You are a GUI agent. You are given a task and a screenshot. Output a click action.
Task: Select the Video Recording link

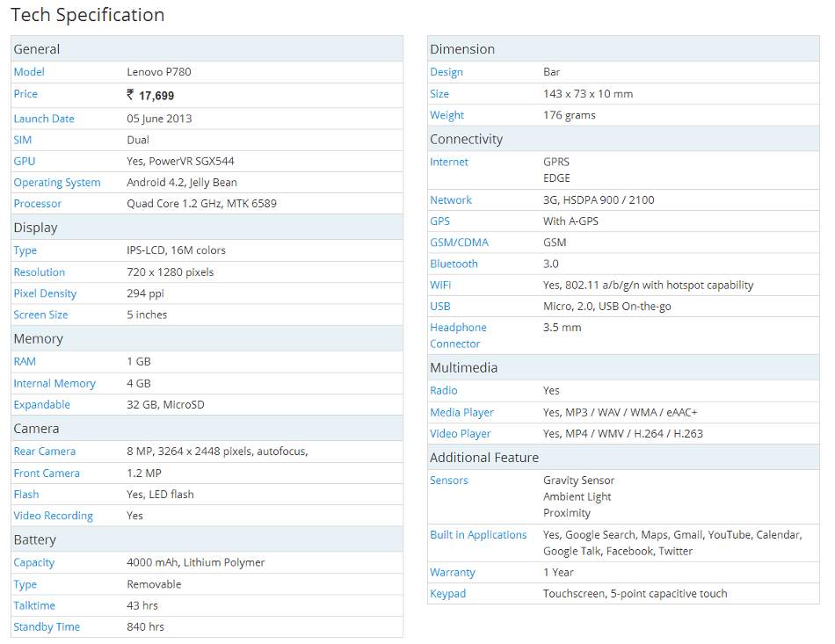tap(53, 516)
